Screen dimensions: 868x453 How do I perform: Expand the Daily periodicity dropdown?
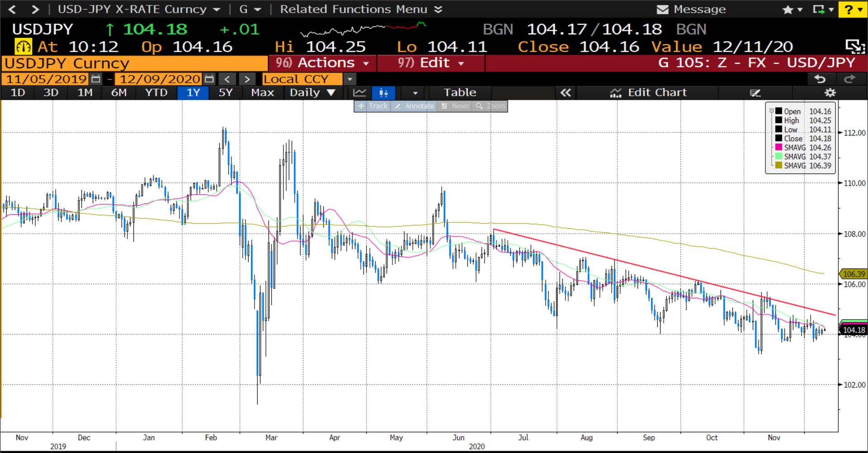[x=312, y=93]
